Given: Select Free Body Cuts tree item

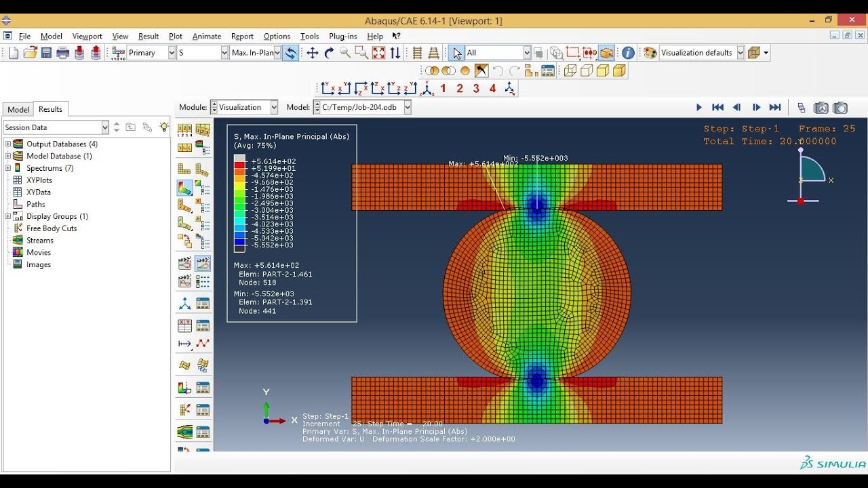Looking at the screenshot, I should tap(52, 228).
